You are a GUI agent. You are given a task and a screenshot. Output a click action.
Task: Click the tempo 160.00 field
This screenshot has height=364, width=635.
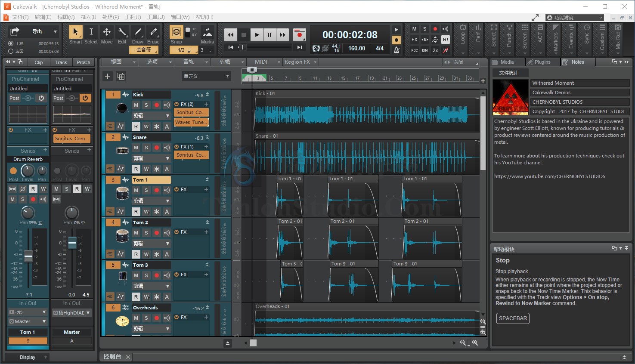[356, 48]
